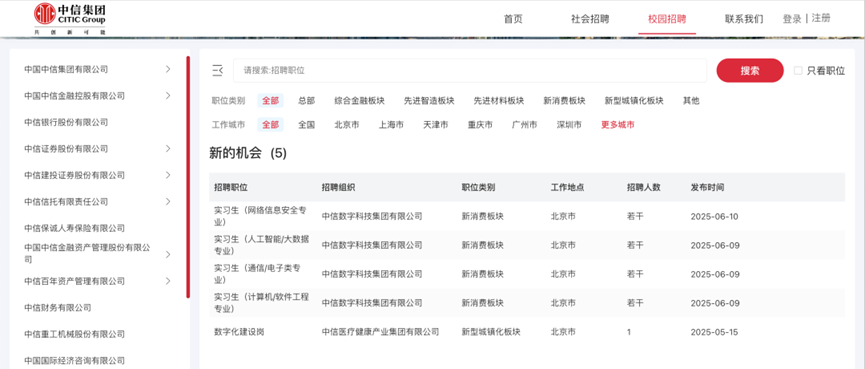Filter work city by 全国

click(307, 125)
